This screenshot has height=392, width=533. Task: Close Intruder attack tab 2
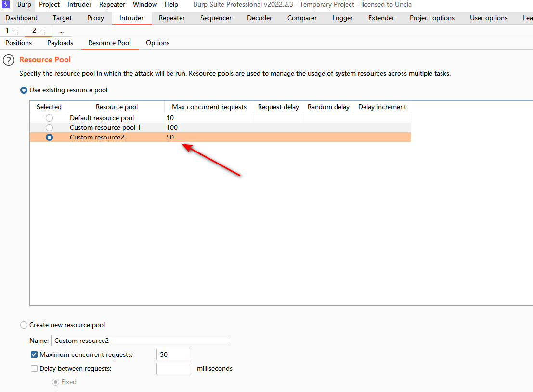tap(42, 31)
